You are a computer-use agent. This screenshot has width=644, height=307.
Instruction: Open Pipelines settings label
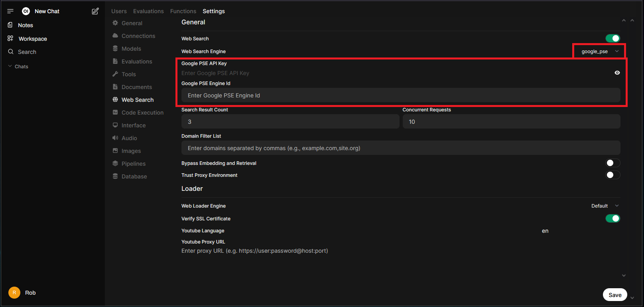click(134, 164)
